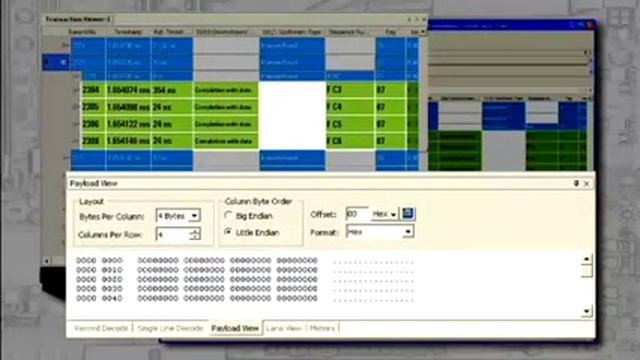Screen dimensions: 640x360
Task: Click the F C4 sequence number cell
Action: point(350,107)
